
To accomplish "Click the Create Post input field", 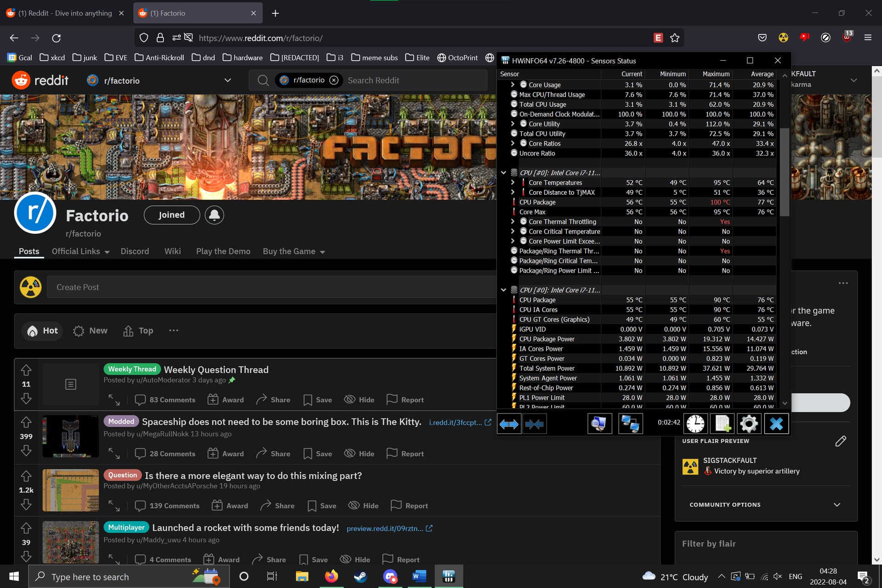I will (271, 287).
